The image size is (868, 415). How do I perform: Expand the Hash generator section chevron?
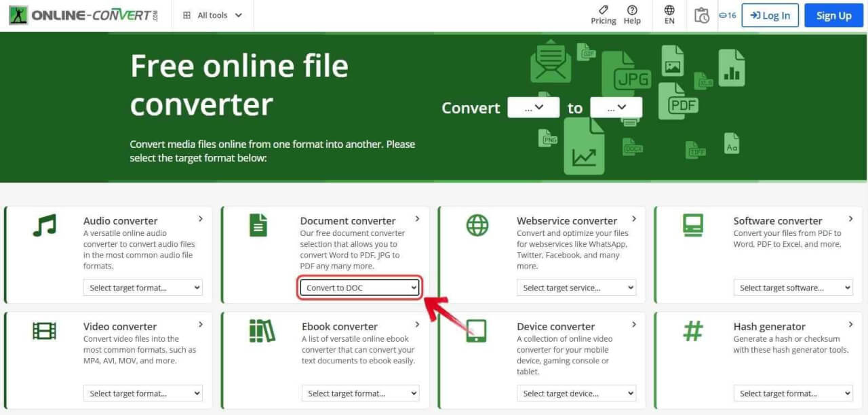click(851, 324)
